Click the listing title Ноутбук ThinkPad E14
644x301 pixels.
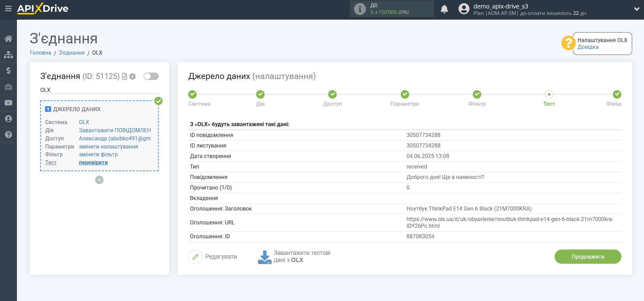(469, 209)
